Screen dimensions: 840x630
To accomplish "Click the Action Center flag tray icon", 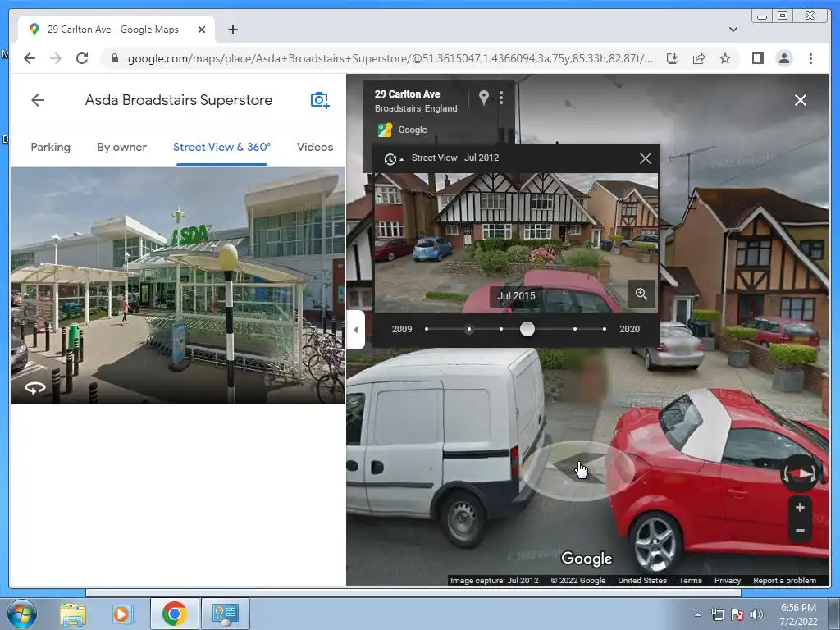I will pos(737,614).
